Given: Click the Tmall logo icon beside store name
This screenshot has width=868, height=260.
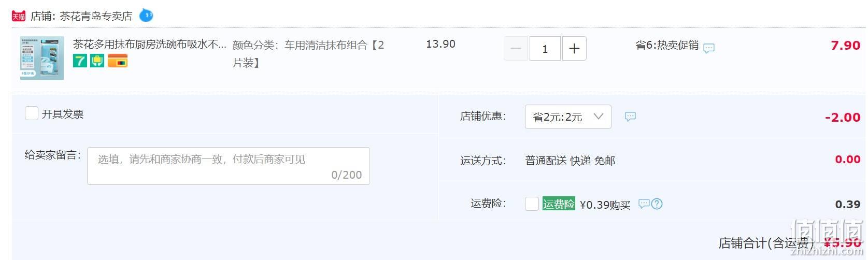Looking at the screenshot, I should click(x=19, y=16).
